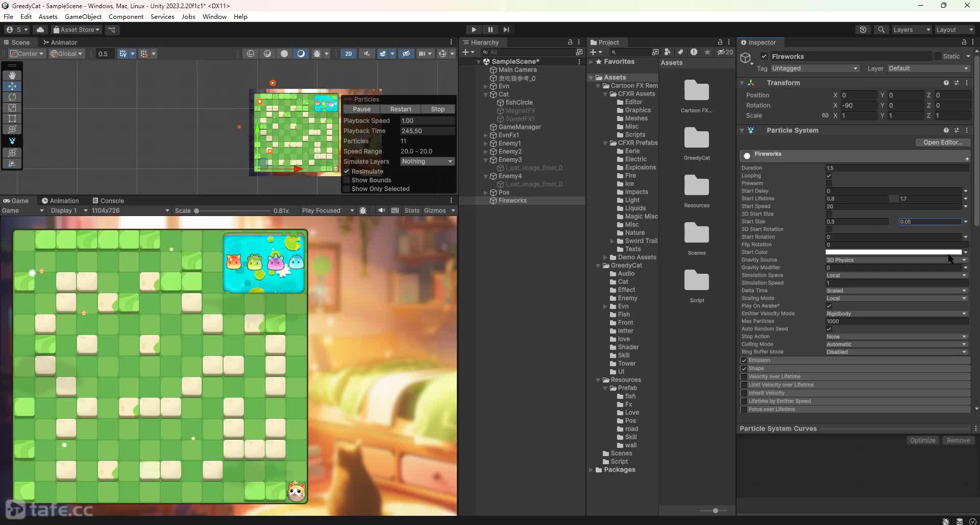Image resolution: width=980 pixels, height=525 pixels.
Task: Enable Show Only Selected checkbox
Action: pos(347,189)
